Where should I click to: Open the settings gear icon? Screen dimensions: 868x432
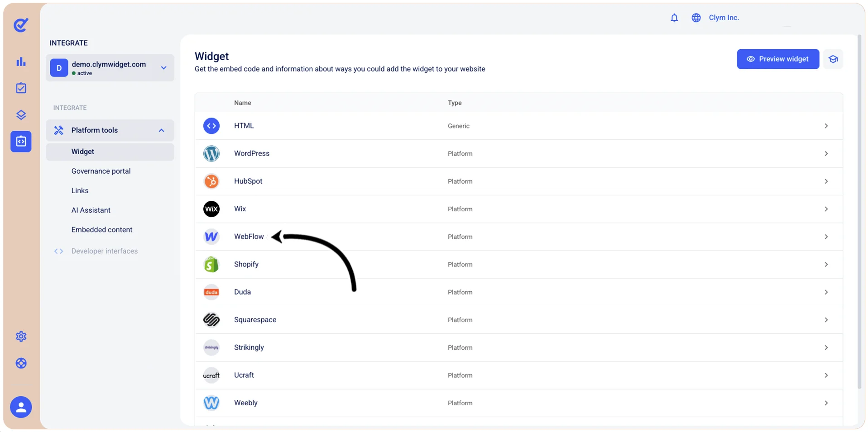tap(21, 337)
